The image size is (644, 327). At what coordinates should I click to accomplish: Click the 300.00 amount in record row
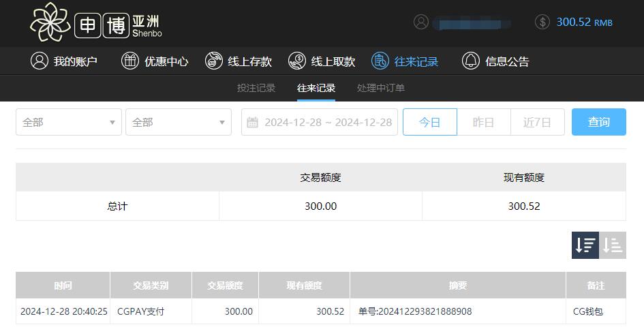pyautogui.click(x=239, y=311)
